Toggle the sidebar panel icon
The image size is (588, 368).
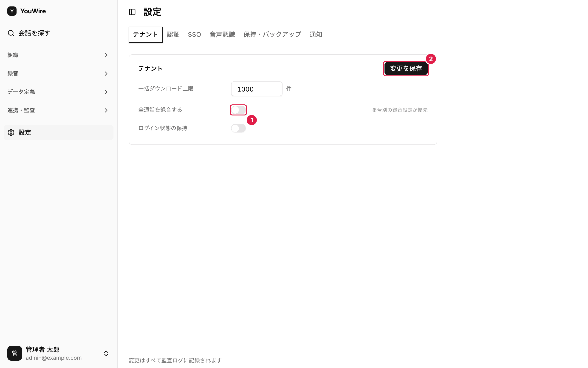(x=132, y=12)
